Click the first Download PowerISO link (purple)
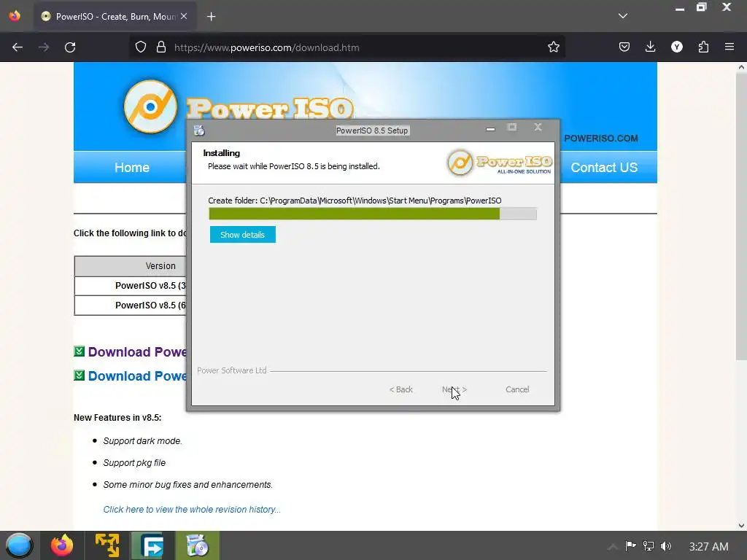747x560 pixels. (x=137, y=352)
